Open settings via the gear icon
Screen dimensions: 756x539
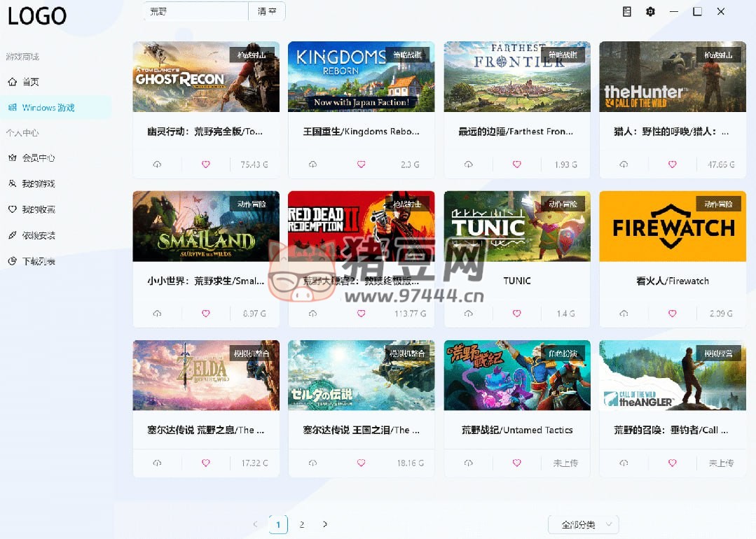coord(650,12)
